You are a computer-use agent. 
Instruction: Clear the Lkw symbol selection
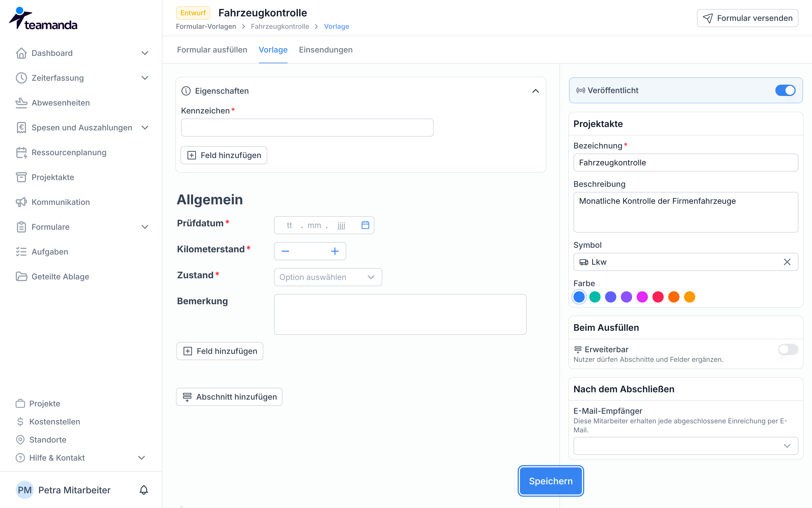[787, 262]
